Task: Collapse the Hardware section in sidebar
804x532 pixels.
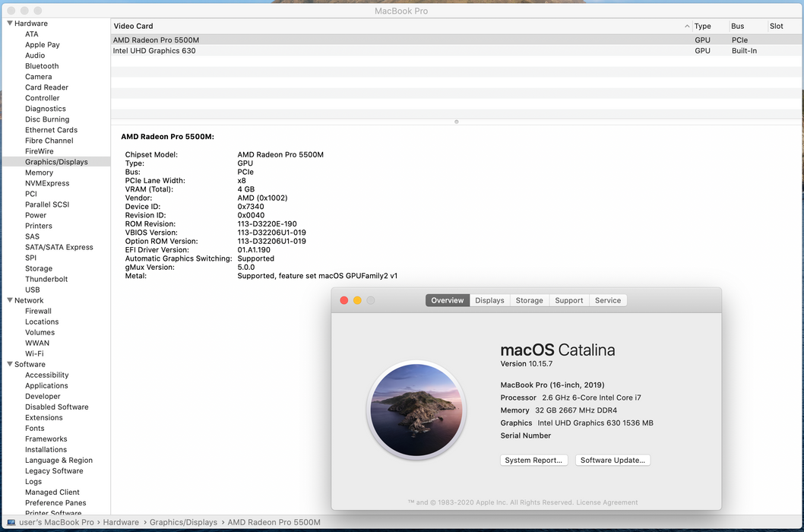Action: click(x=10, y=23)
